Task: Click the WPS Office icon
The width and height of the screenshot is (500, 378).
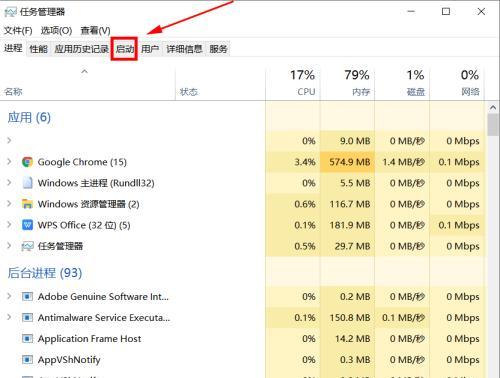Action: [x=27, y=225]
